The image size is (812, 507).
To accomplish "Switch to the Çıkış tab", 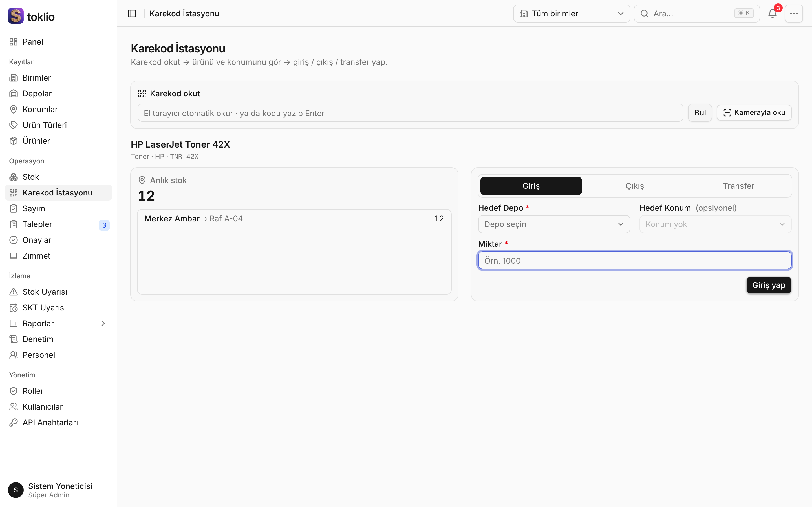I will click(x=634, y=186).
